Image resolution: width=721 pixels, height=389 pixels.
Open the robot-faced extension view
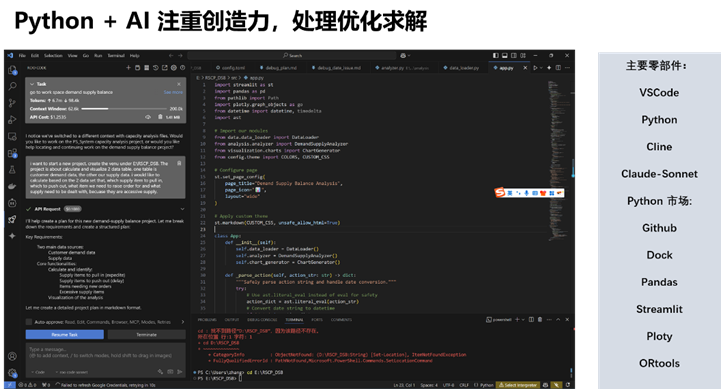coord(12,203)
